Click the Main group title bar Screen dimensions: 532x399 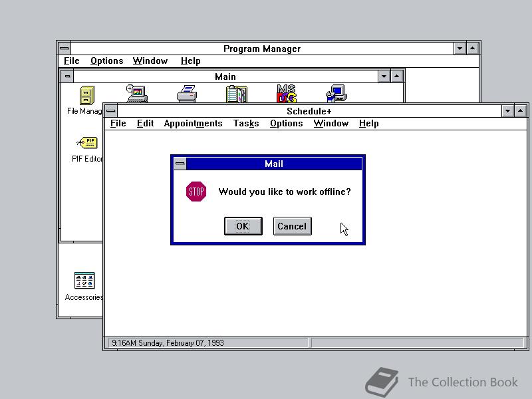[225, 76]
